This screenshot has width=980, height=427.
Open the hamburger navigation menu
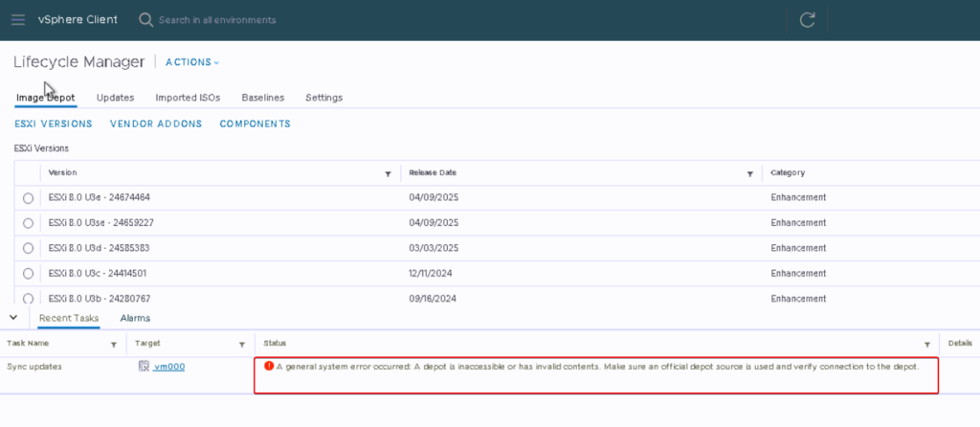18,19
